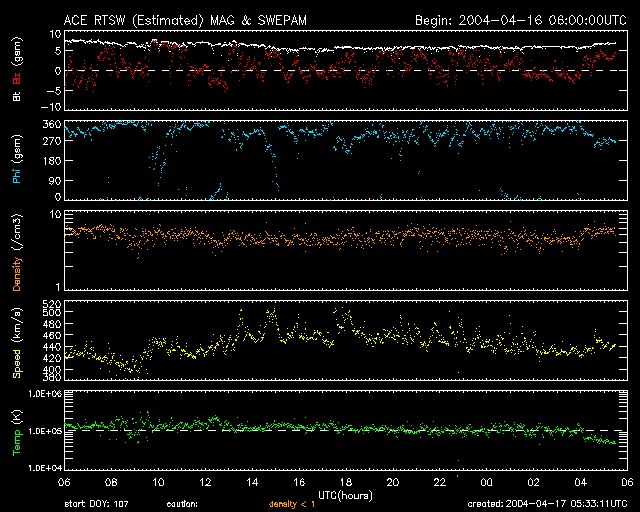The image size is (640, 512).
Task: Click the start DOY: 107 text
Action: [96, 504]
